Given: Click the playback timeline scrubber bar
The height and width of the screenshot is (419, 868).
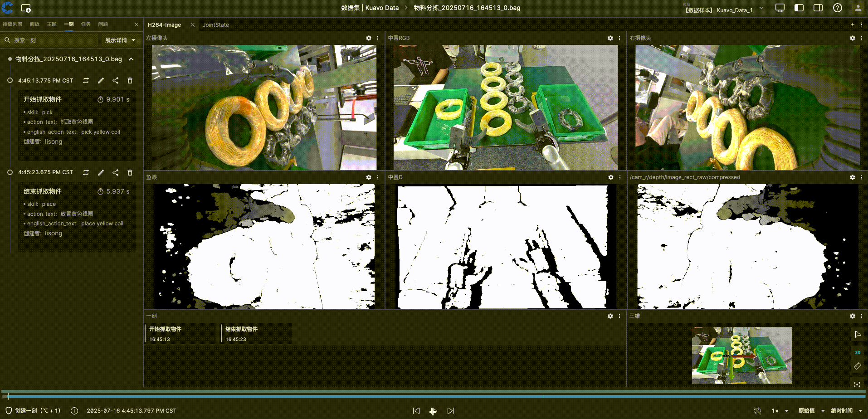Looking at the screenshot, I should [x=434, y=396].
